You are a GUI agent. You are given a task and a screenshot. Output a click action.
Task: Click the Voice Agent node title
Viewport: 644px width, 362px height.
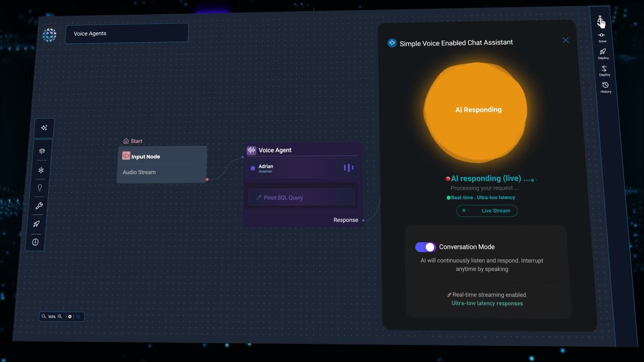[x=275, y=150]
